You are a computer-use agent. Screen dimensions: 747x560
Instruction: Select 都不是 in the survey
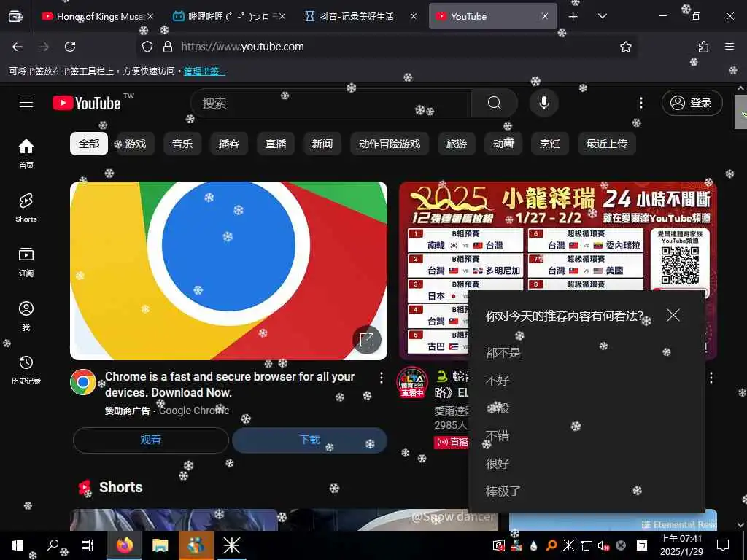(x=503, y=353)
